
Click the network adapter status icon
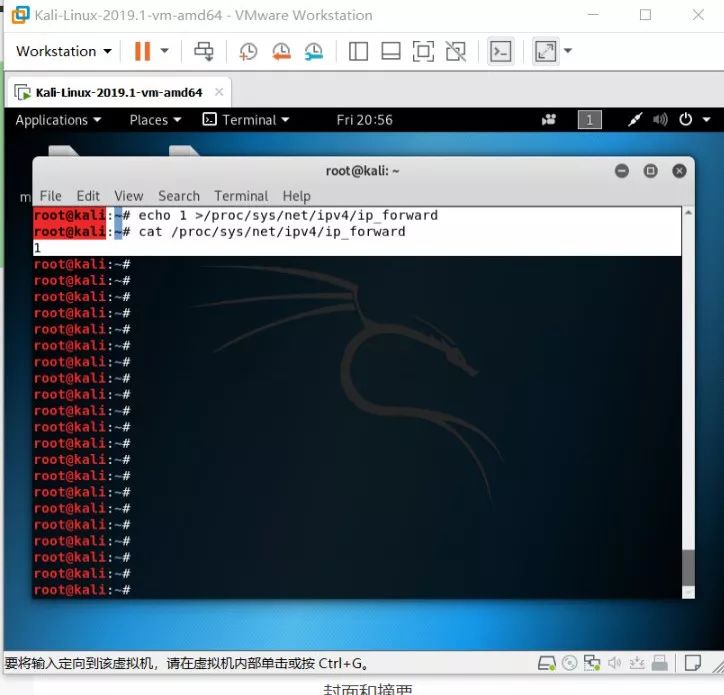pos(592,664)
